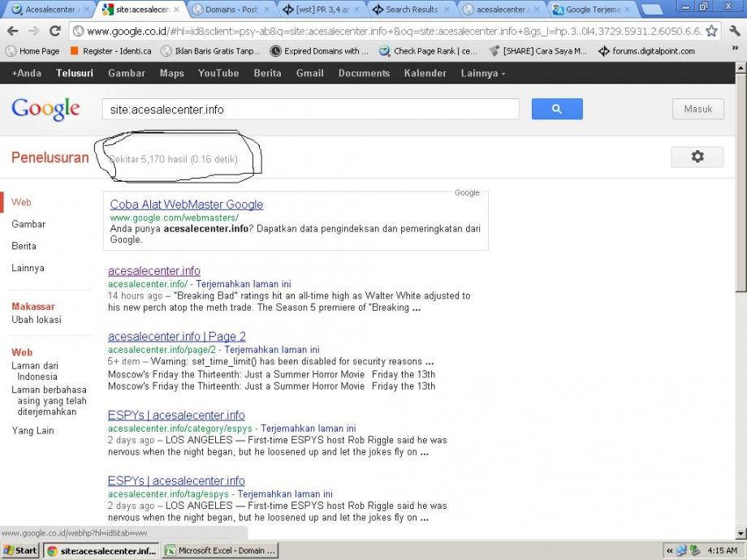This screenshot has height=560, width=747.
Task: Switch to the Google Terjemahan tab
Action: click(592, 10)
